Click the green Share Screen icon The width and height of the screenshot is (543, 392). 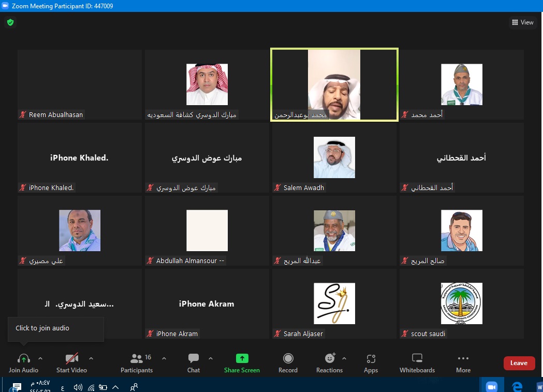pyautogui.click(x=242, y=358)
